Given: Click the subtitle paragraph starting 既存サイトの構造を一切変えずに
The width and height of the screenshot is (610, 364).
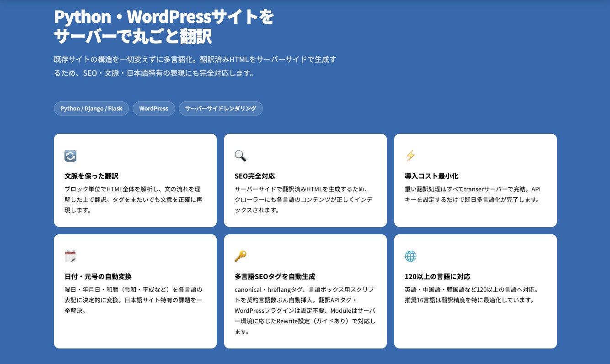Looking at the screenshot, I should [x=195, y=66].
